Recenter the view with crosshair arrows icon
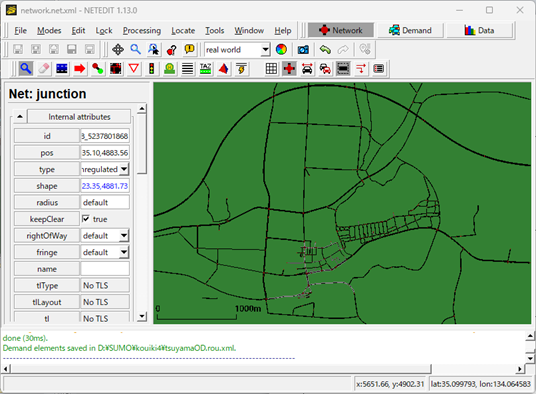Image resolution: width=536 pixels, height=394 pixels. [x=118, y=50]
